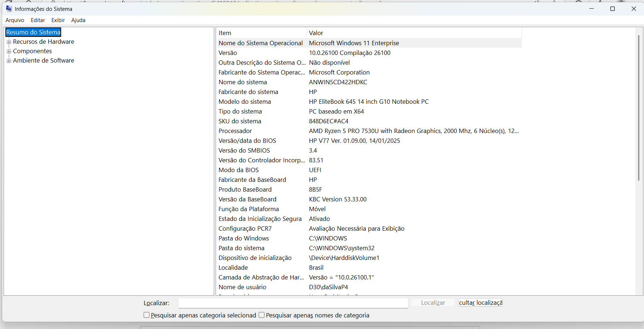Select SKU do sistema row
The height and width of the screenshot is (329, 644).
click(x=369, y=121)
